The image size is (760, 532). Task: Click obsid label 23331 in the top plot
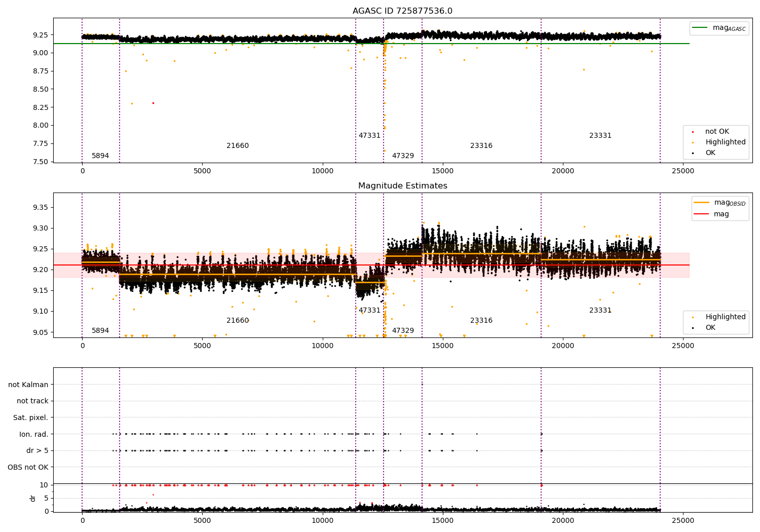click(600, 136)
